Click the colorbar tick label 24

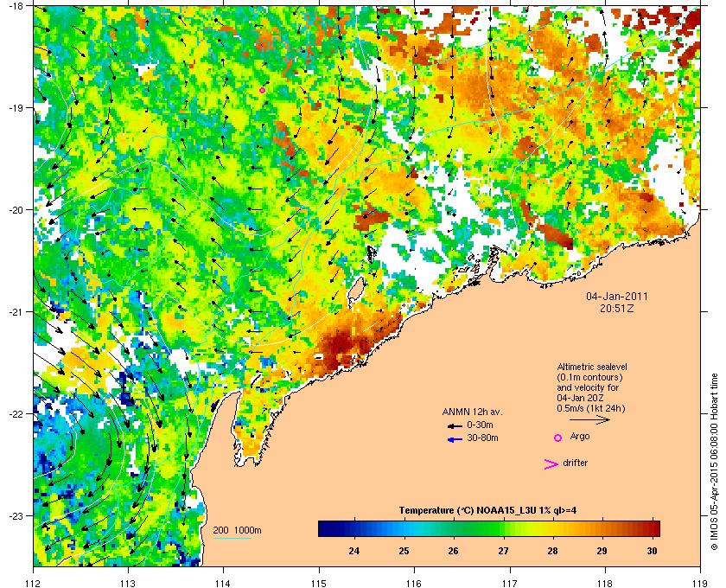(354, 551)
